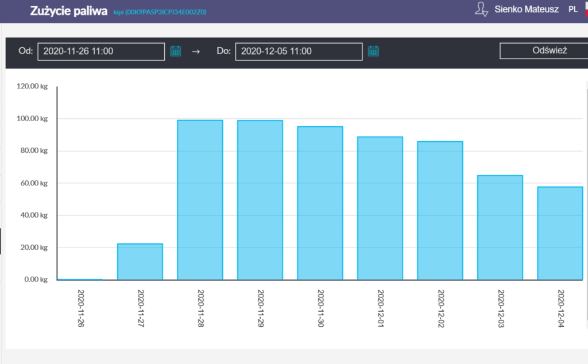The width and height of the screenshot is (588, 364).
Task: Select the bar for 2020-12-03
Action: (x=500, y=227)
